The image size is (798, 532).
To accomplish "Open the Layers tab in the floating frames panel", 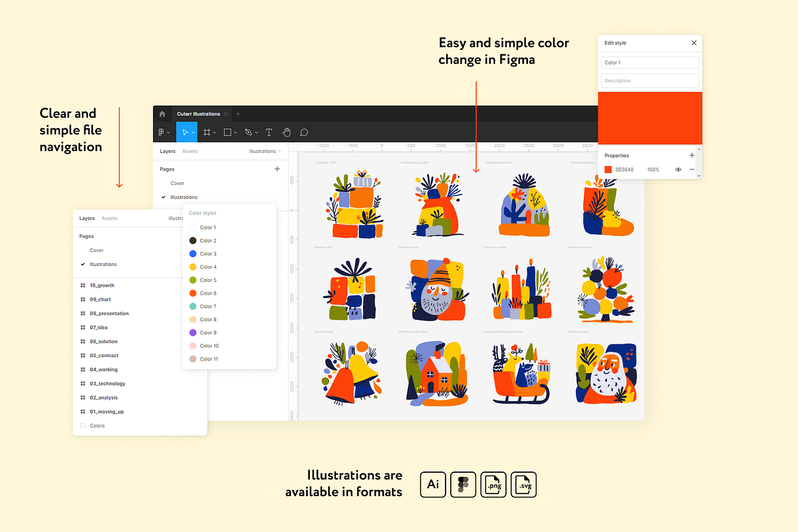I will click(87, 218).
